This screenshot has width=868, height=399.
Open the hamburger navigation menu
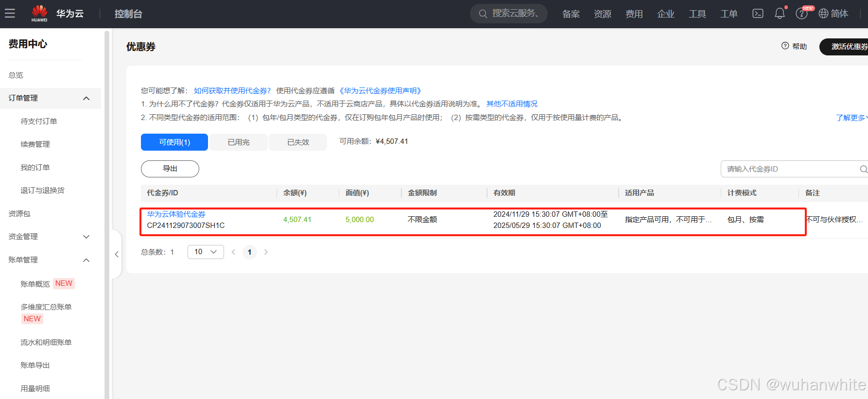click(x=10, y=14)
